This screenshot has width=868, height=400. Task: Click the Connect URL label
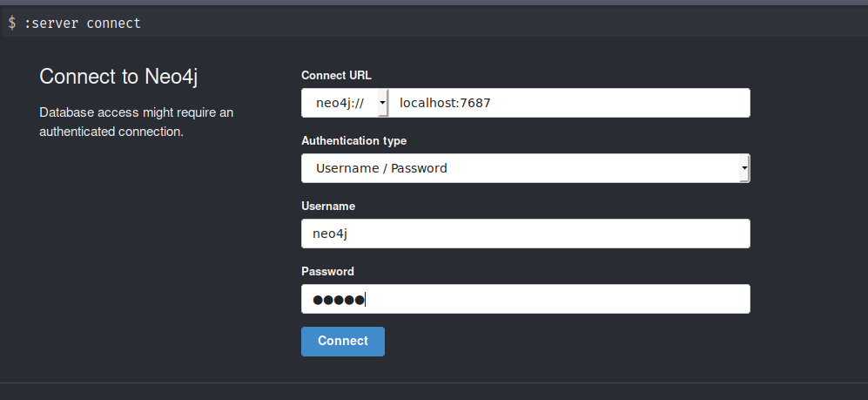click(x=337, y=75)
